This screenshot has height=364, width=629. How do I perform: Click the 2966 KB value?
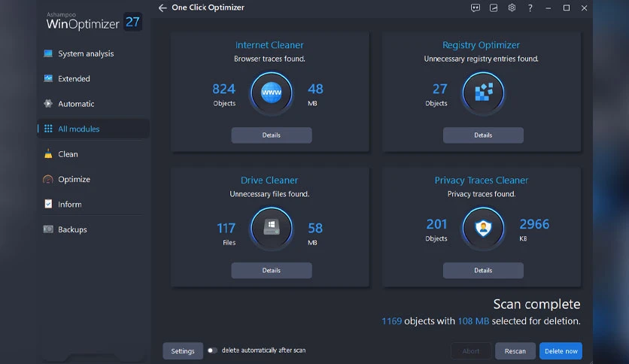click(534, 229)
